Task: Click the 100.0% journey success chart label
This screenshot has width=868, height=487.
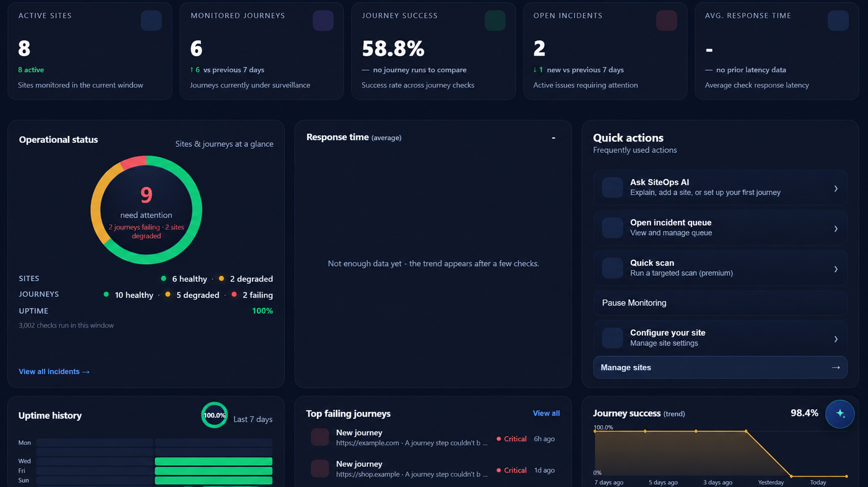Action: 603,427
